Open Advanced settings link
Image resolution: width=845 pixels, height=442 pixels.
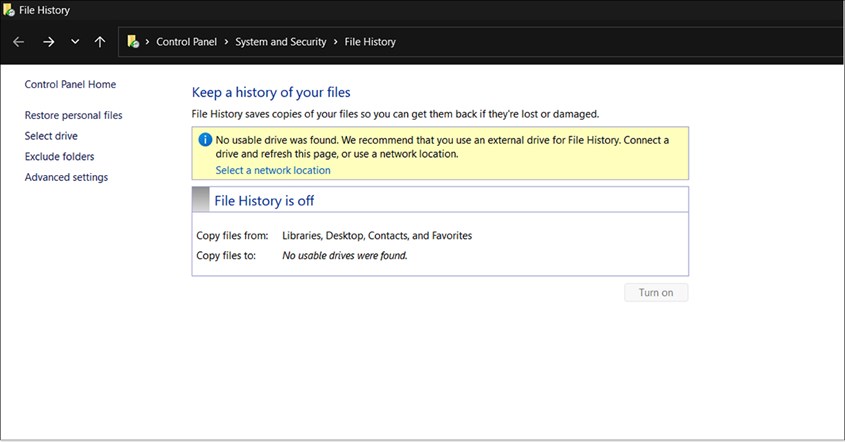click(x=66, y=177)
